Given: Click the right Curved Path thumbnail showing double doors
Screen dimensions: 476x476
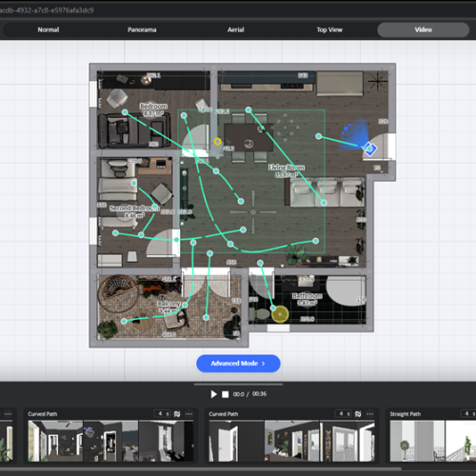Looking at the screenshot, I should coord(347,441).
